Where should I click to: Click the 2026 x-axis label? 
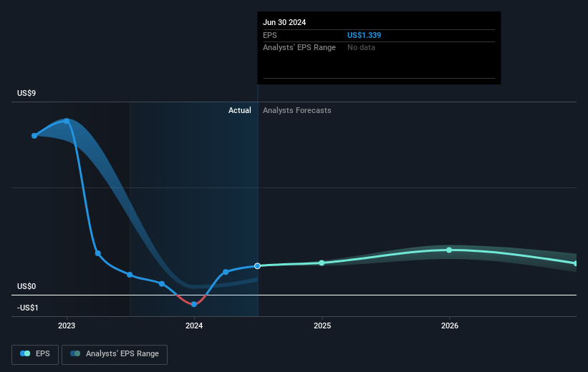[x=450, y=326]
